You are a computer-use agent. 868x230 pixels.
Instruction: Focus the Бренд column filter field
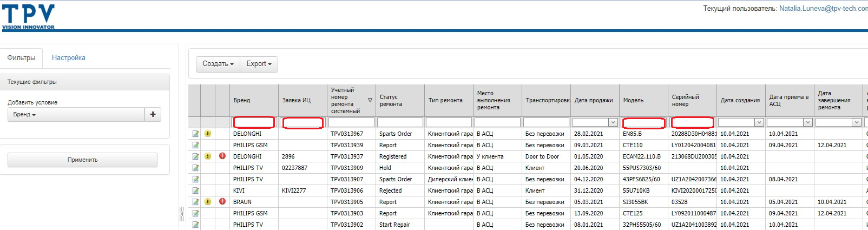pos(254,122)
